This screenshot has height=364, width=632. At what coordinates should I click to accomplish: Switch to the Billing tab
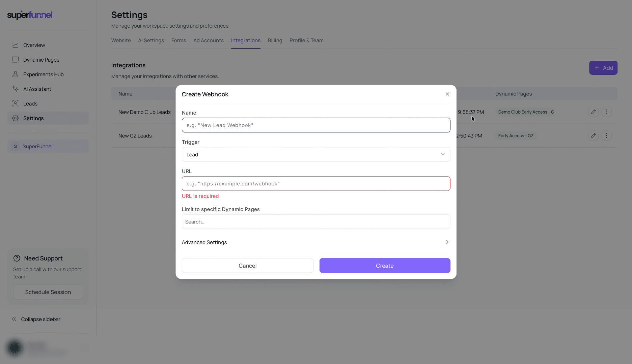[x=275, y=40]
